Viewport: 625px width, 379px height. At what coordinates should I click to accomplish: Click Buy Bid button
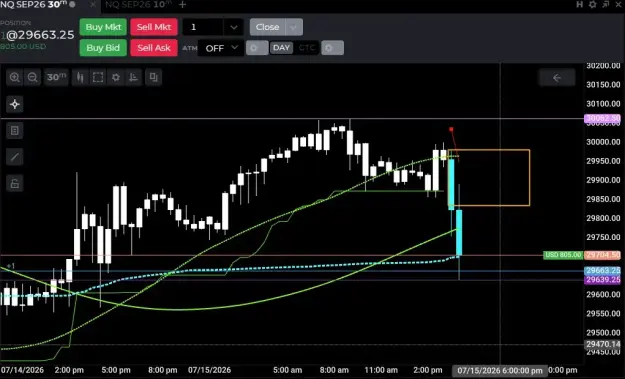103,48
